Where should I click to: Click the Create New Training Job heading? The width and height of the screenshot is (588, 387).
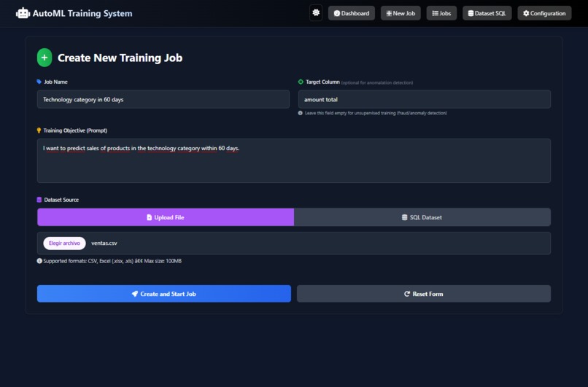click(x=120, y=58)
